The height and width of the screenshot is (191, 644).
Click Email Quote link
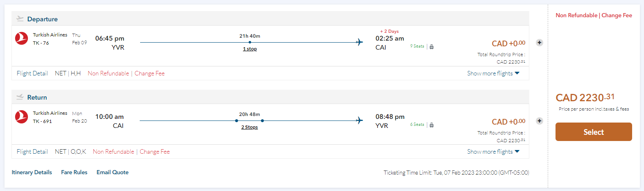point(113,172)
